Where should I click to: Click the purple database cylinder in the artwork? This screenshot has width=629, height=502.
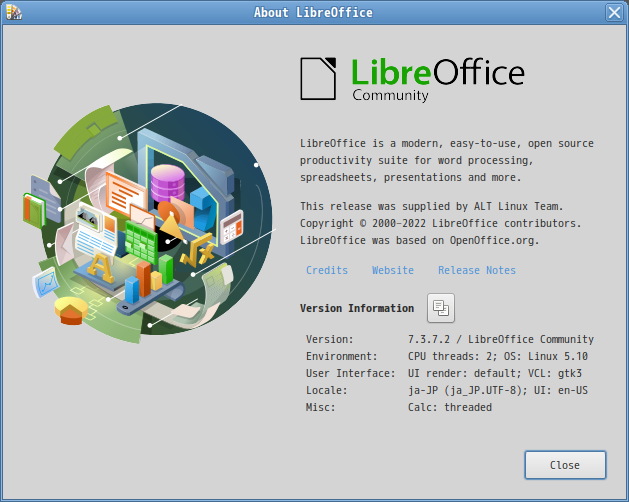tap(168, 184)
